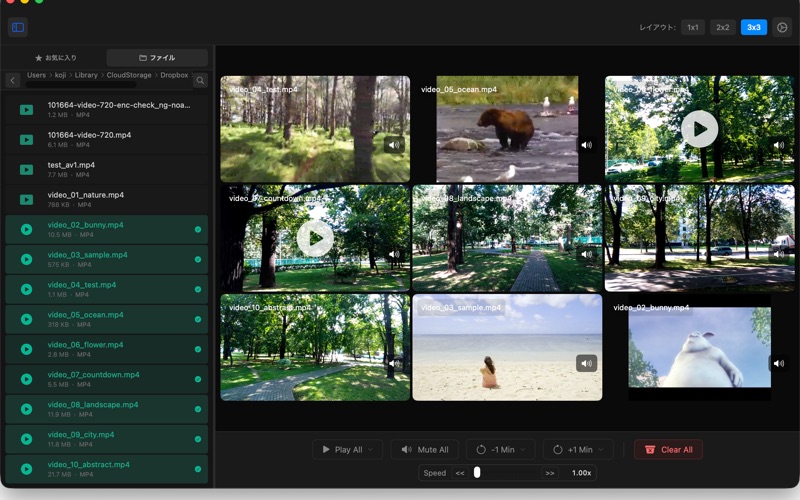This screenshot has width=800, height=500.
Task: Toggle checkmark on video_06_flower.mp4 row
Action: click(197, 349)
